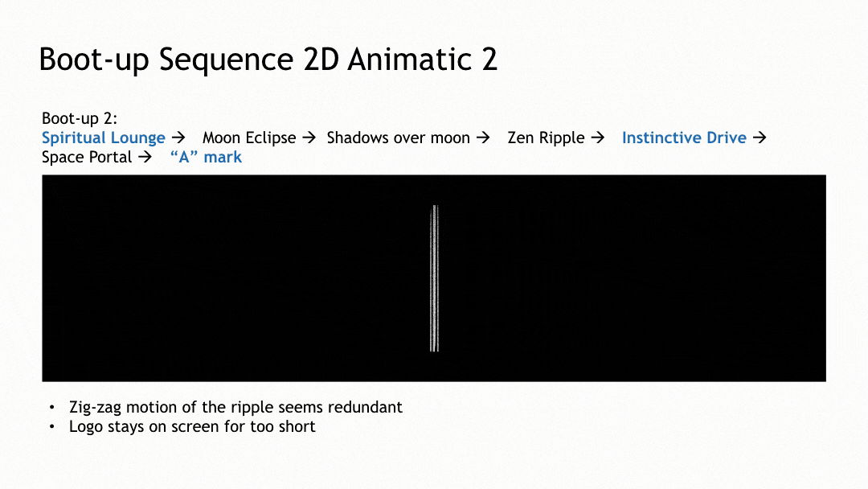Click the blue '“A” mark' text
The height and width of the screenshot is (489, 868).
[x=206, y=157]
